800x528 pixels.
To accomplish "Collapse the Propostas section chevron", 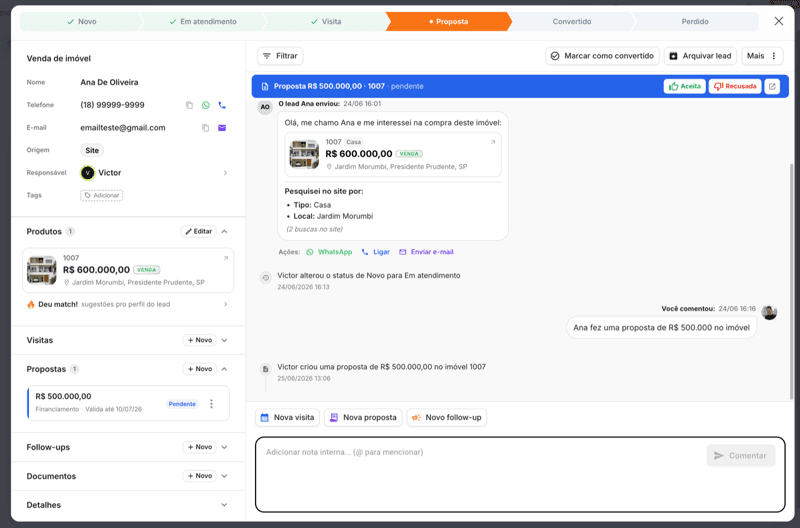I will tap(224, 369).
